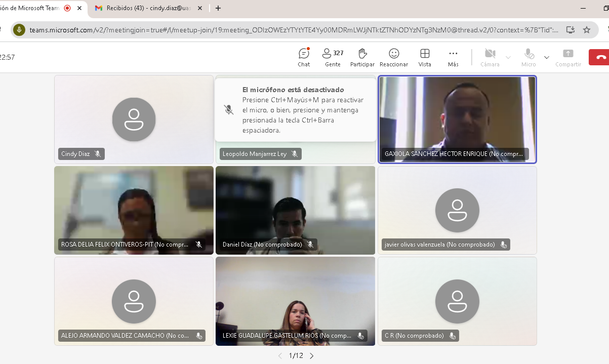Expand the Micro options dropdown arrow
The height and width of the screenshot is (364, 609).
(x=547, y=57)
